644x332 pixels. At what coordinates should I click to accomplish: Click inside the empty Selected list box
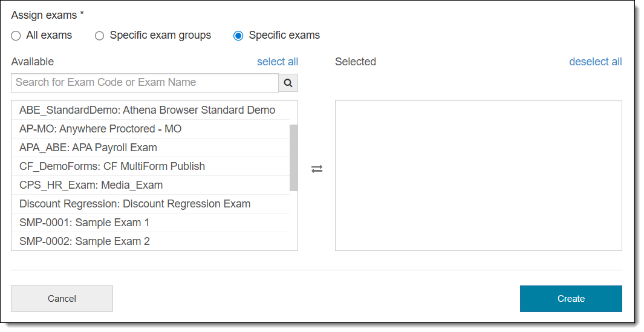pos(478,175)
